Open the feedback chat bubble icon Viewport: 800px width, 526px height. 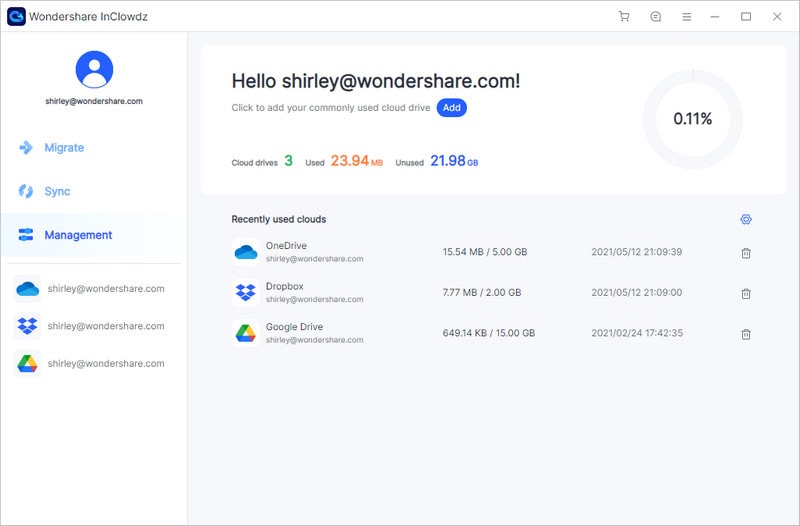point(656,17)
